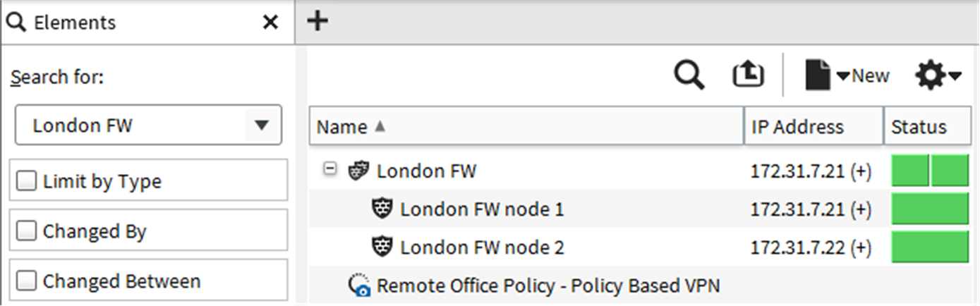Click the London FW node 1 shield icon
Image resolution: width=980 pixels, height=306 pixels.
(382, 209)
